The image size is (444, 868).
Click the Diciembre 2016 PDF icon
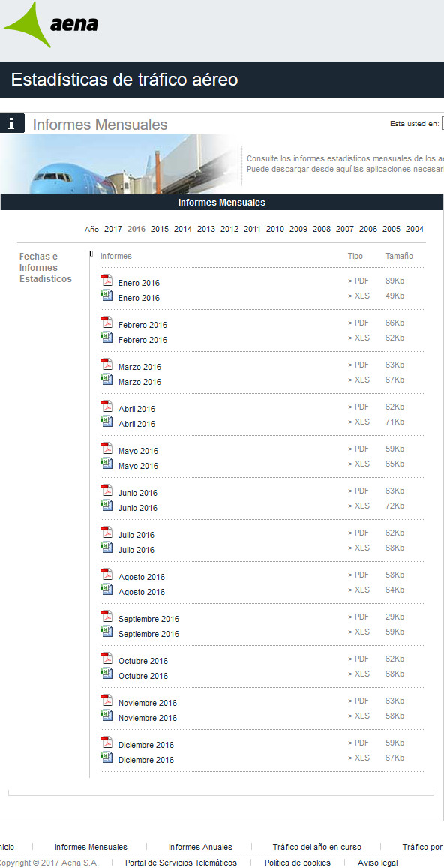[106, 743]
